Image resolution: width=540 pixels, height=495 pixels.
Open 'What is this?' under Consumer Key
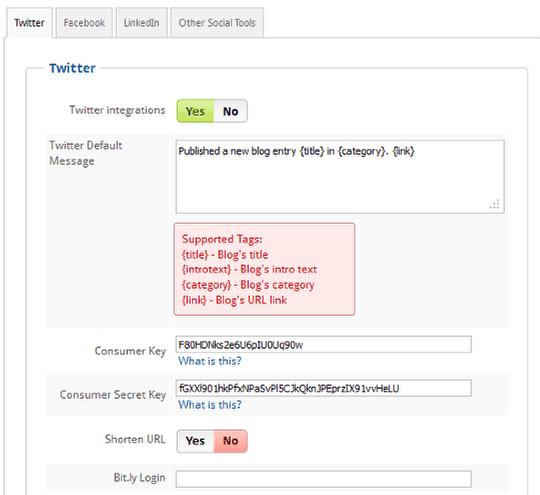[x=210, y=361]
